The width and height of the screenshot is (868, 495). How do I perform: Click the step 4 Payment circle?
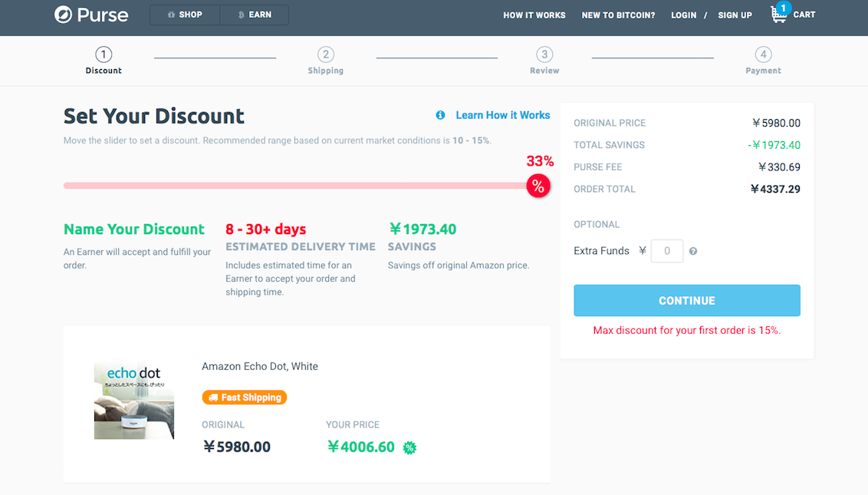click(x=763, y=54)
